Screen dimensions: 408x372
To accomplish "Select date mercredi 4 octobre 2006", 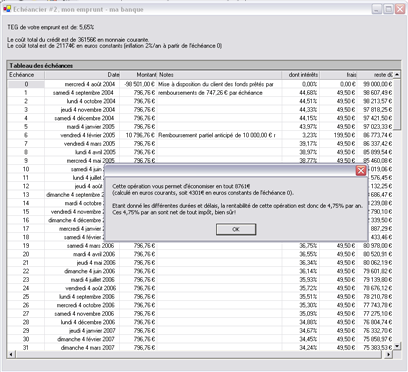I will pyautogui.click(x=86, y=305).
